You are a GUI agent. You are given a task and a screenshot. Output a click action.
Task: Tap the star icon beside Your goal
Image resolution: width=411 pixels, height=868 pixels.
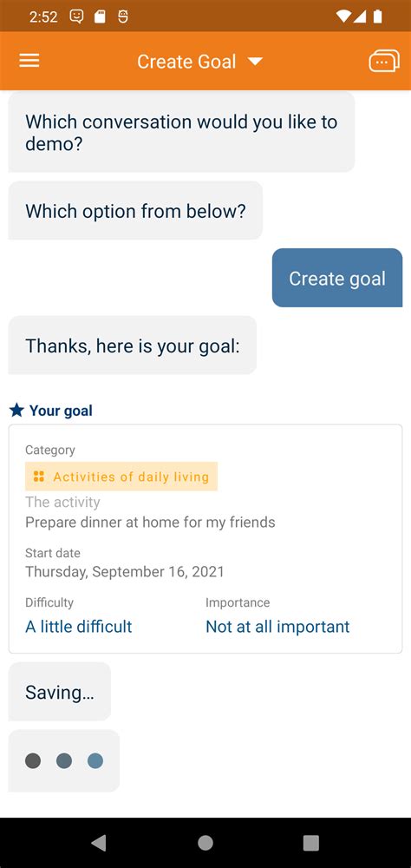click(16, 411)
